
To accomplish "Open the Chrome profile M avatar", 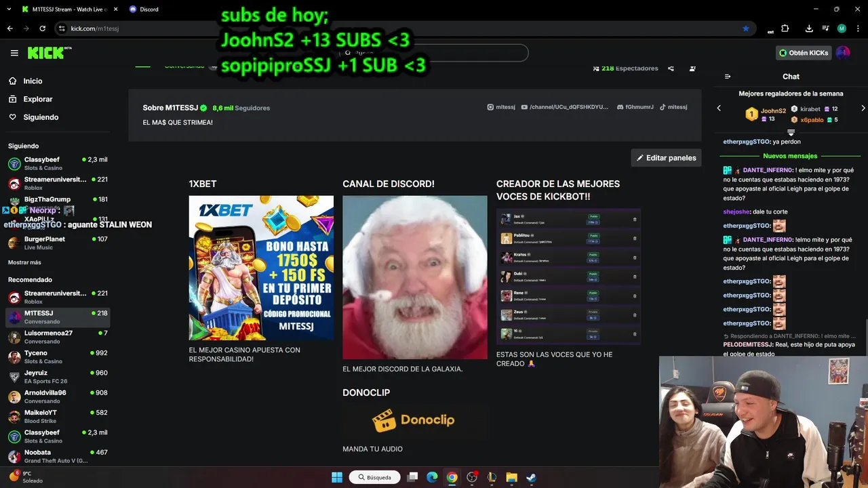I will [x=842, y=28].
